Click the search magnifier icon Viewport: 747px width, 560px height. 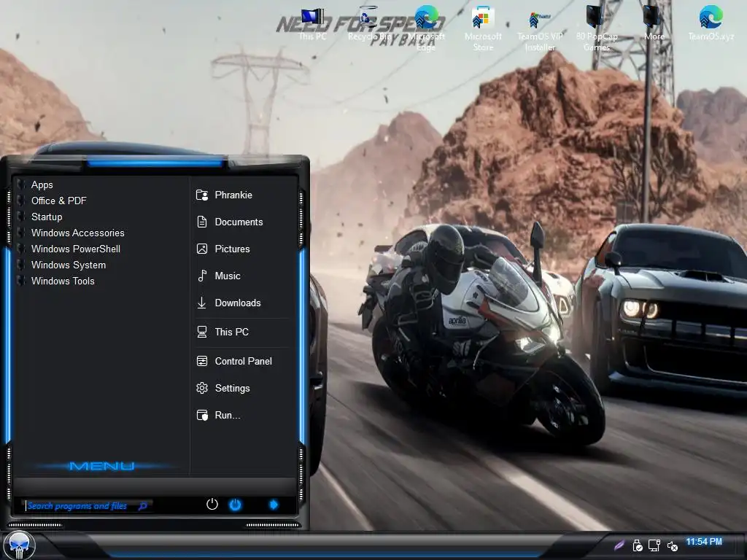pyautogui.click(x=142, y=506)
